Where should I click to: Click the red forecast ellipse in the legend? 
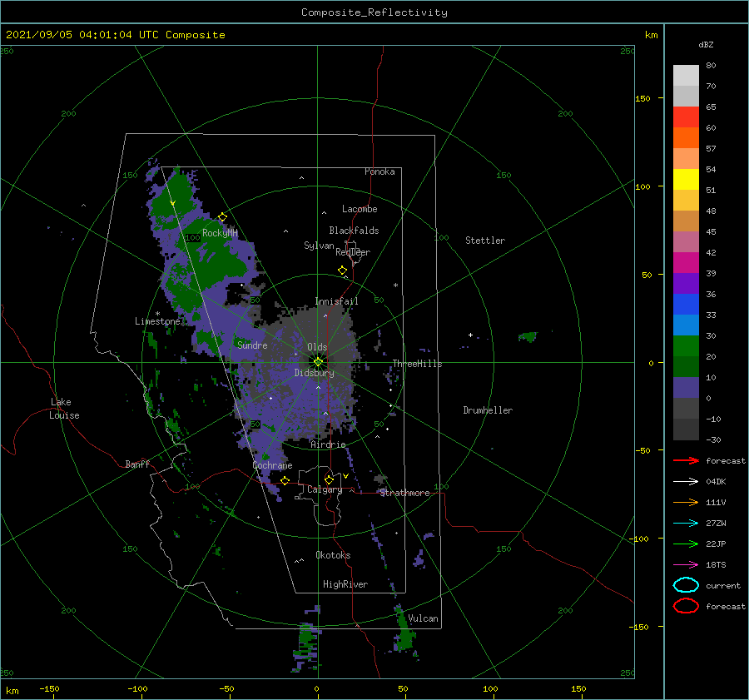pyautogui.click(x=686, y=606)
